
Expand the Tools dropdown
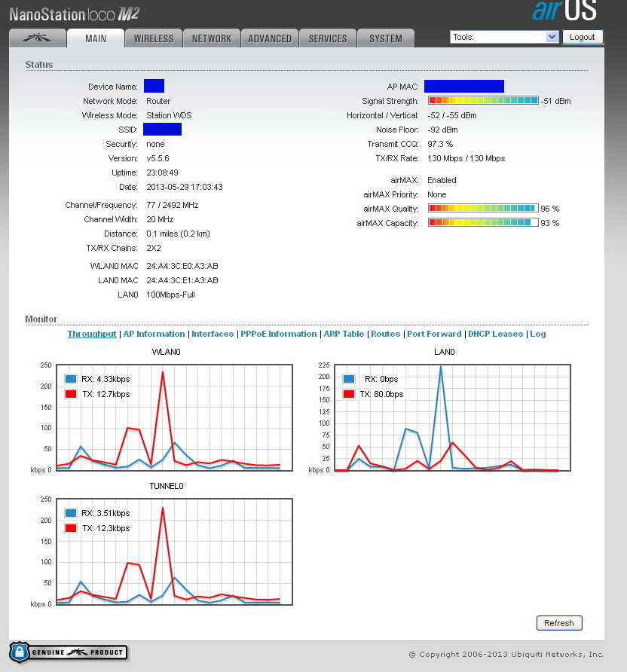[x=504, y=37]
